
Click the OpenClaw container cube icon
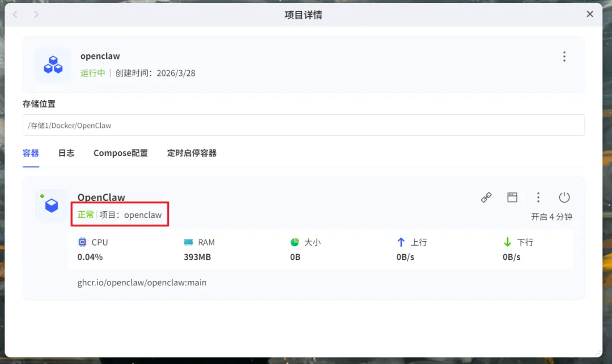pos(52,205)
